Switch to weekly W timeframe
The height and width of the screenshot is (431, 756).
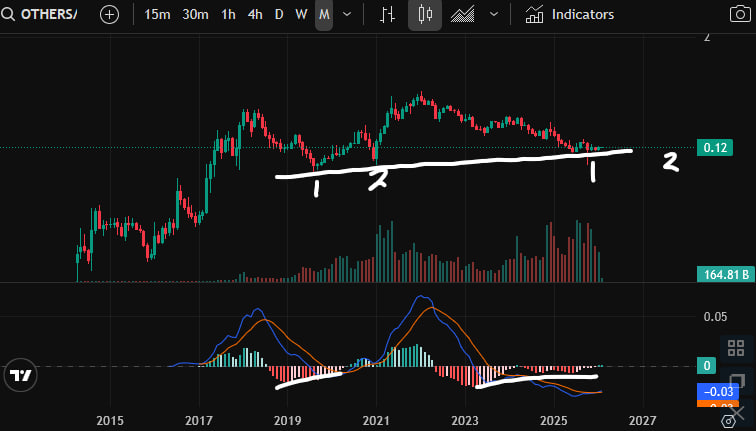[301, 14]
